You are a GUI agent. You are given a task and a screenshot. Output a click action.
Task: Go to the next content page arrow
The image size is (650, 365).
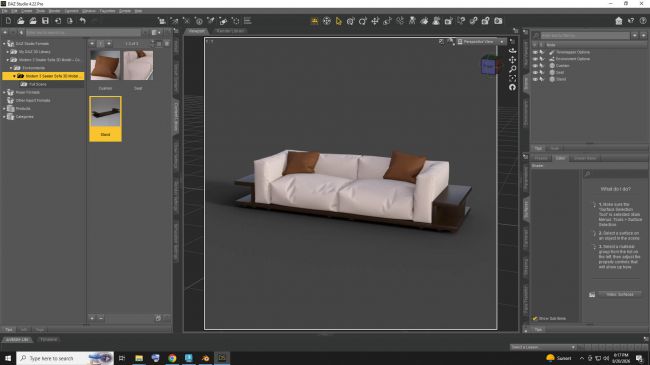click(109, 44)
